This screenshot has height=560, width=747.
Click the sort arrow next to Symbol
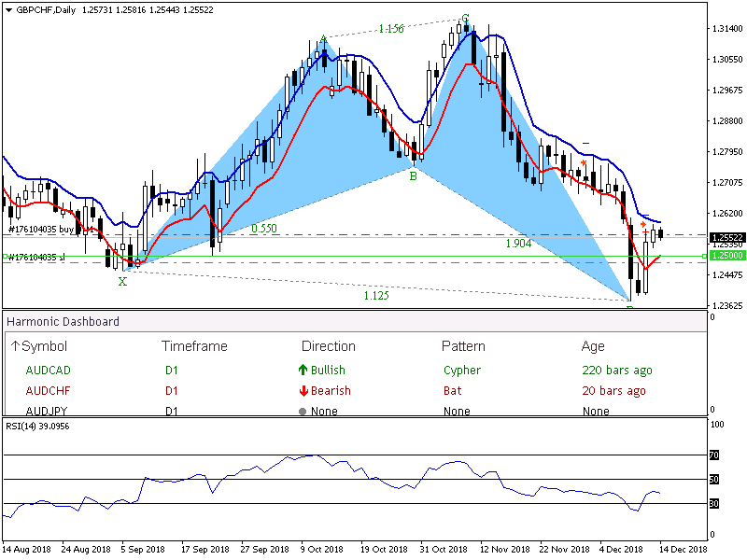pos(15,346)
